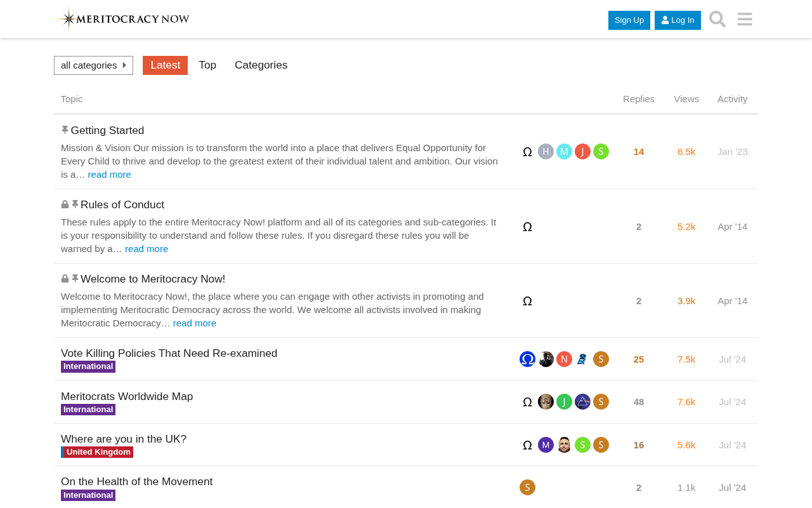
Task: Open the hamburger menu icon
Action: [745, 19]
